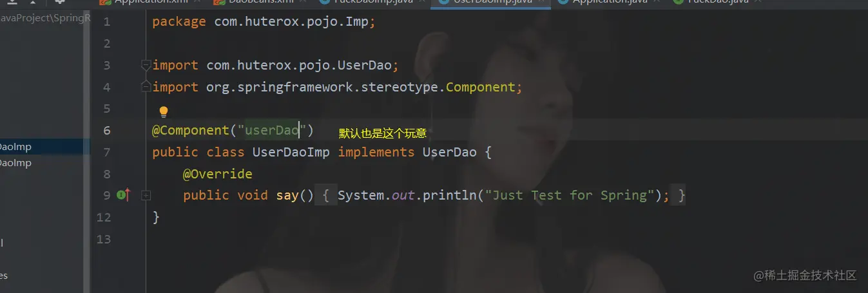Click the yellow lightbulb intention icon
Image resolution: width=868 pixels, height=293 pixels.
(x=164, y=112)
